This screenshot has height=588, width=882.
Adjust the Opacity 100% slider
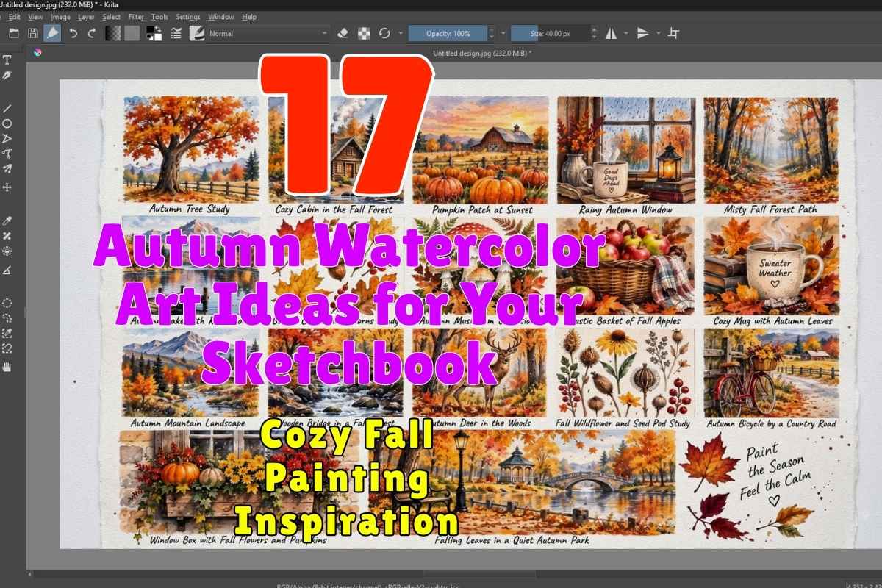pos(448,33)
